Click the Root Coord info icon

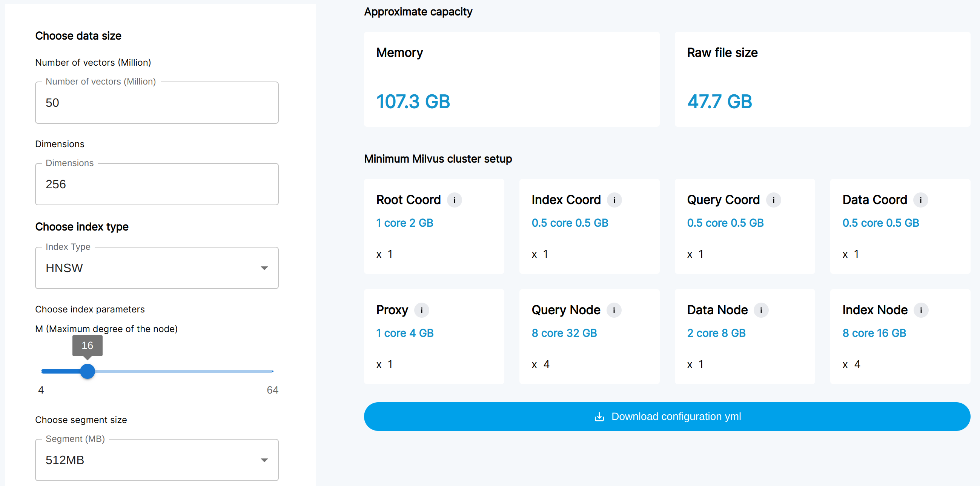(x=454, y=200)
